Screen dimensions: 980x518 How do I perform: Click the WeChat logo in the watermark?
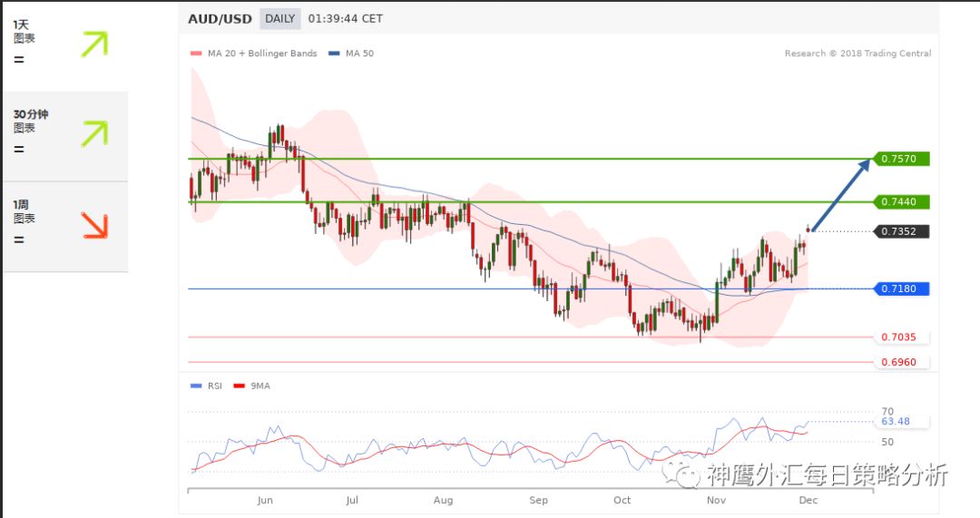coord(682,473)
